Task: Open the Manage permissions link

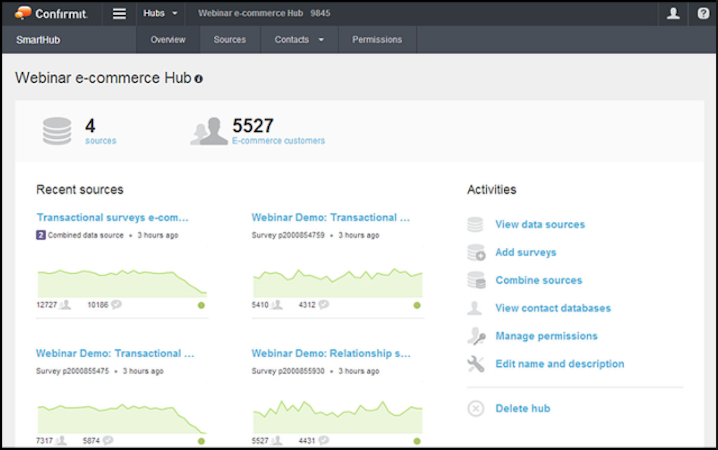Action: tap(546, 336)
